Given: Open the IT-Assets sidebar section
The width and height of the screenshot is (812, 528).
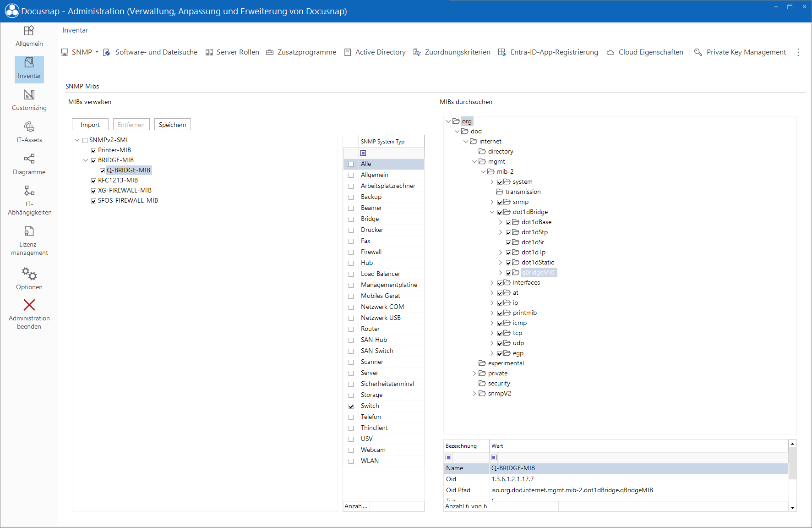Looking at the screenshot, I should tap(29, 133).
